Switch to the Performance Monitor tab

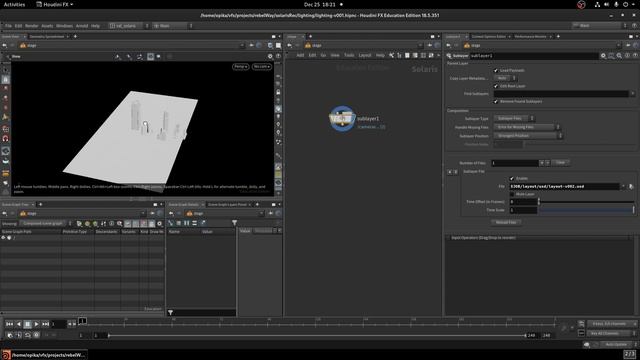click(x=530, y=37)
